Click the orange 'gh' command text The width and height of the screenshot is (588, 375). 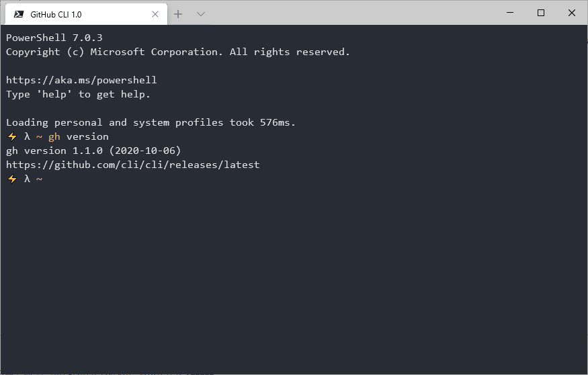coord(54,137)
